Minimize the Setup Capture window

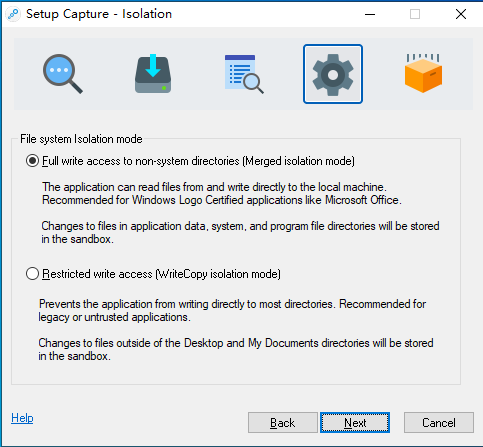pos(370,14)
